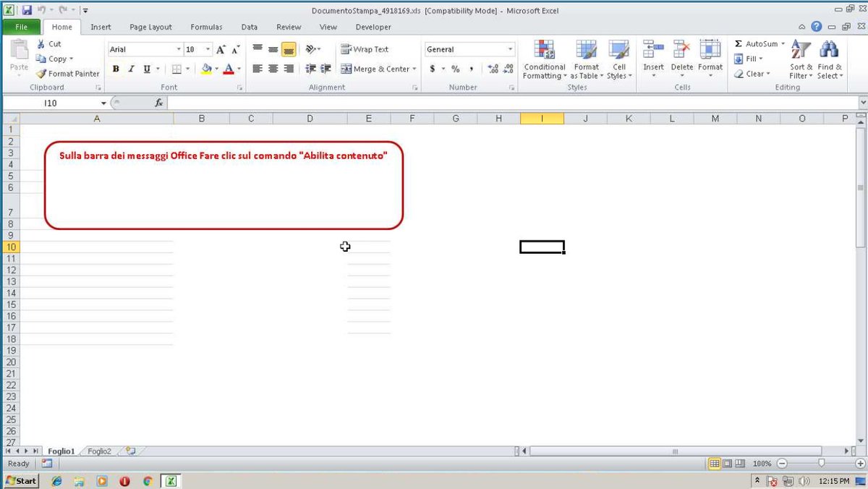The image size is (868, 489).
Task: Switch to Page Layout tab
Action: point(150,27)
